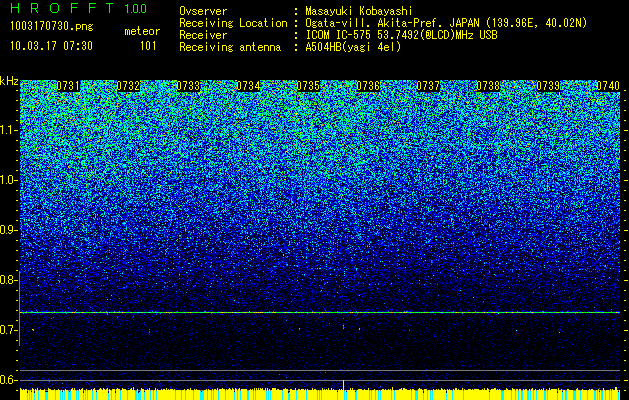
Task: Select the 0735 time marker
Action: (x=308, y=86)
